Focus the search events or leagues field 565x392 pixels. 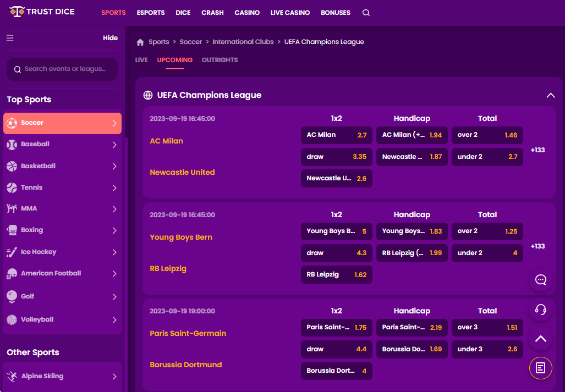[x=62, y=69]
